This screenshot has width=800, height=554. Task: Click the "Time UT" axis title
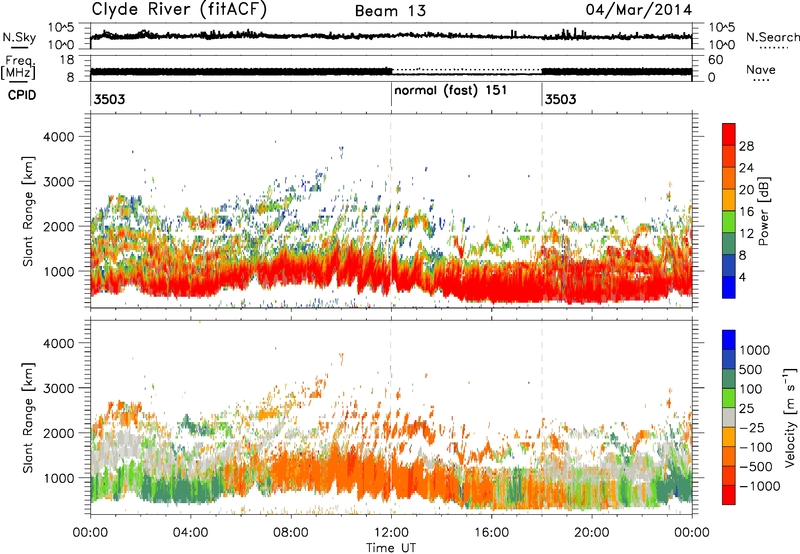391,548
